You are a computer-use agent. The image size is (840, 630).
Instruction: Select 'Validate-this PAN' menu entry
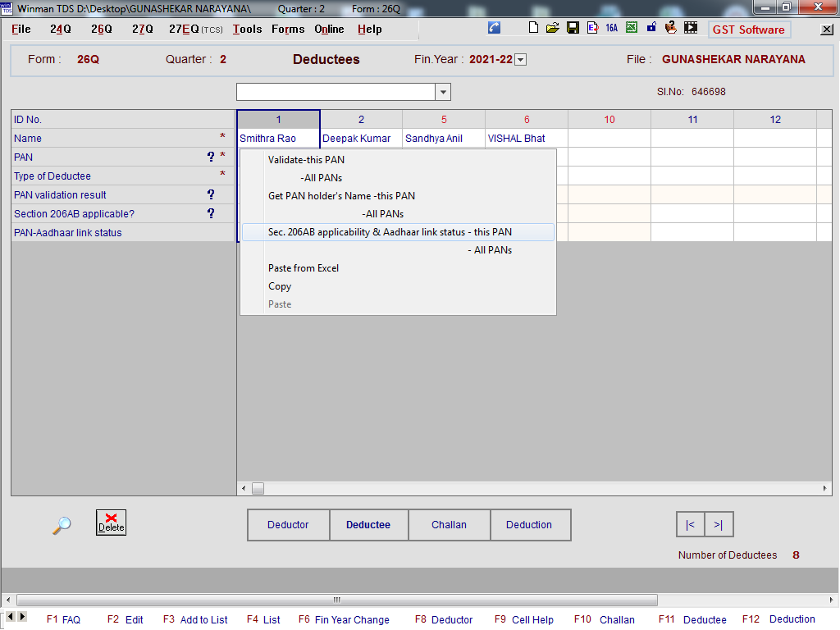click(x=306, y=160)
